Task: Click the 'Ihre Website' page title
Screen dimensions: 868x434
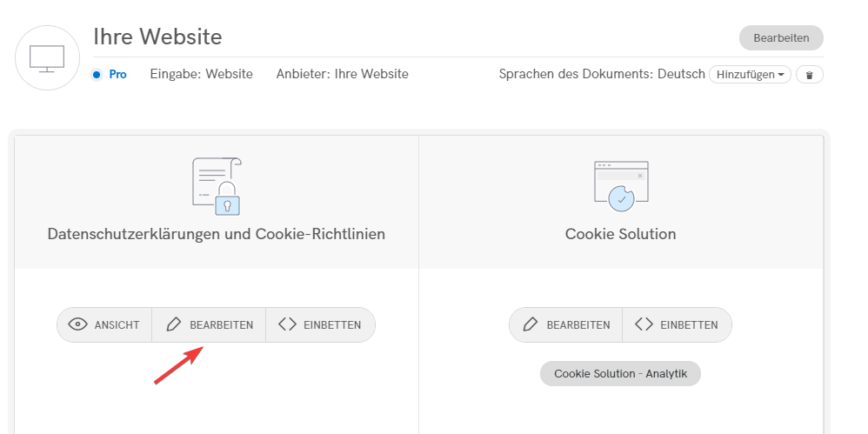Action: [x=157, y=37]
